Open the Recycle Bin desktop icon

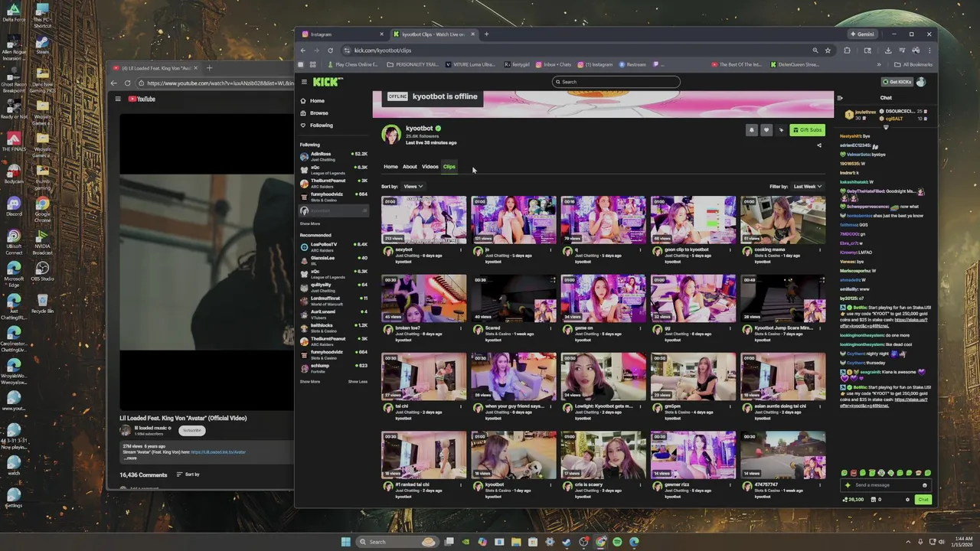42,302
